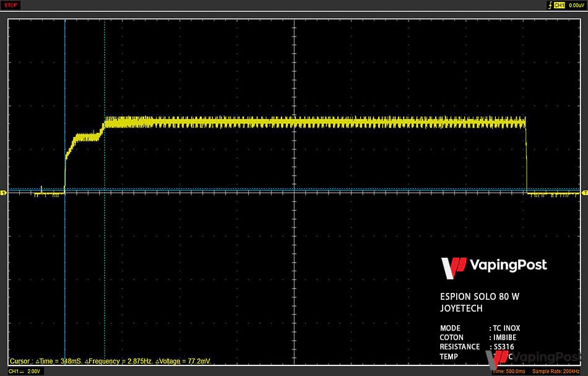Click the ΔVoltage 77.2mV cursor readout
Screen dimensions: 588x376
point(183,361)
